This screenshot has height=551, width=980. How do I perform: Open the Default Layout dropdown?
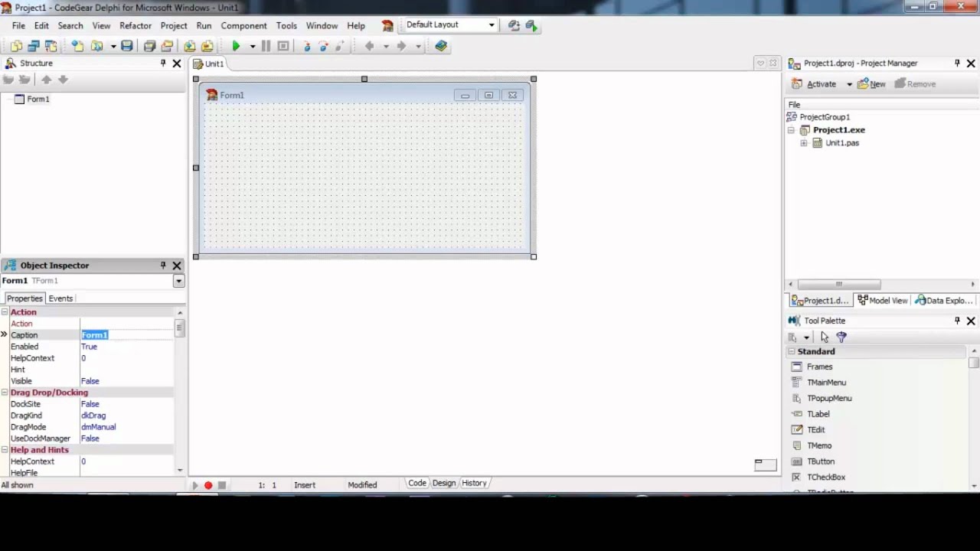(492, 24)
